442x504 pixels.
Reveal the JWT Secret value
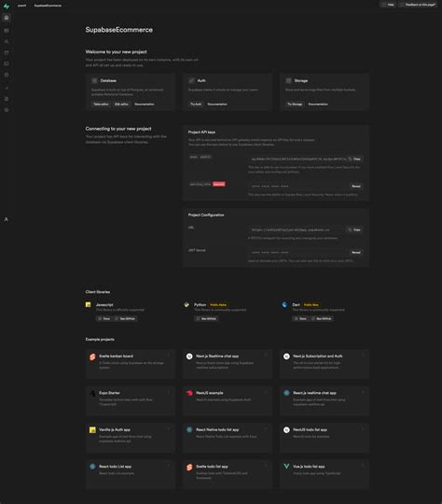(356, 252)
